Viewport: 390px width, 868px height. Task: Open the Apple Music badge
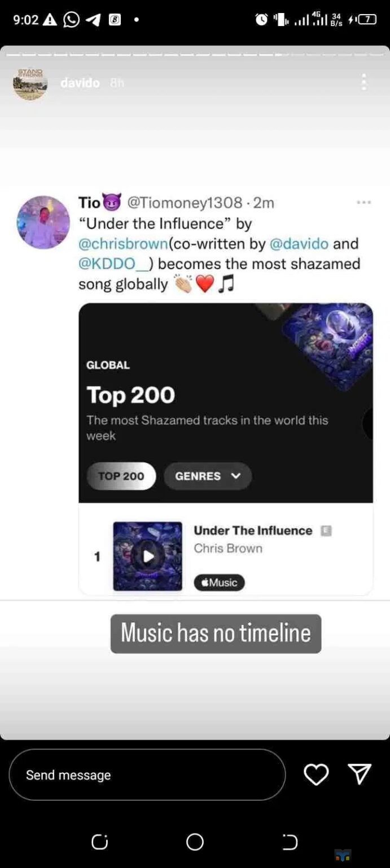(219, 583)
